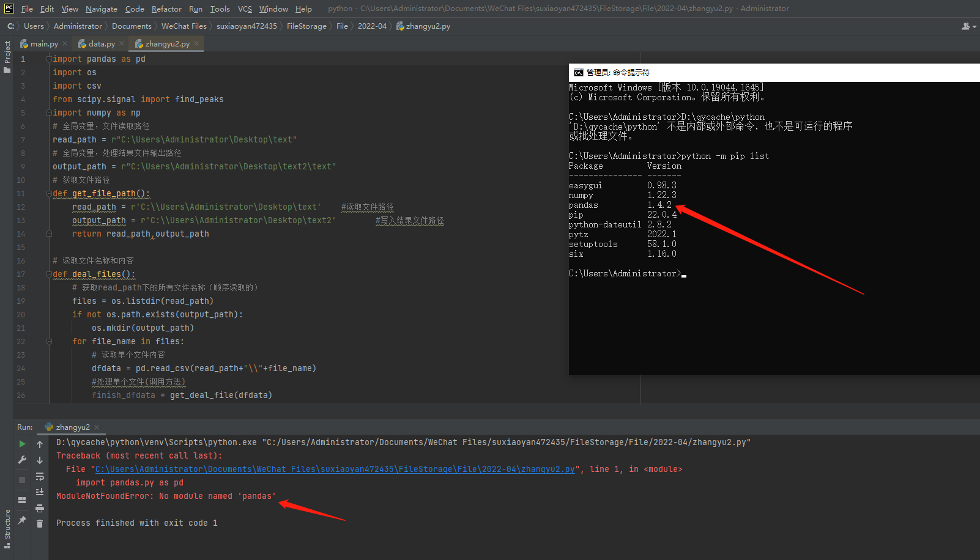Open the Code menu
The height and width of the screenshot is (560, 980).
pyautogui.click(x=135, y=9)
